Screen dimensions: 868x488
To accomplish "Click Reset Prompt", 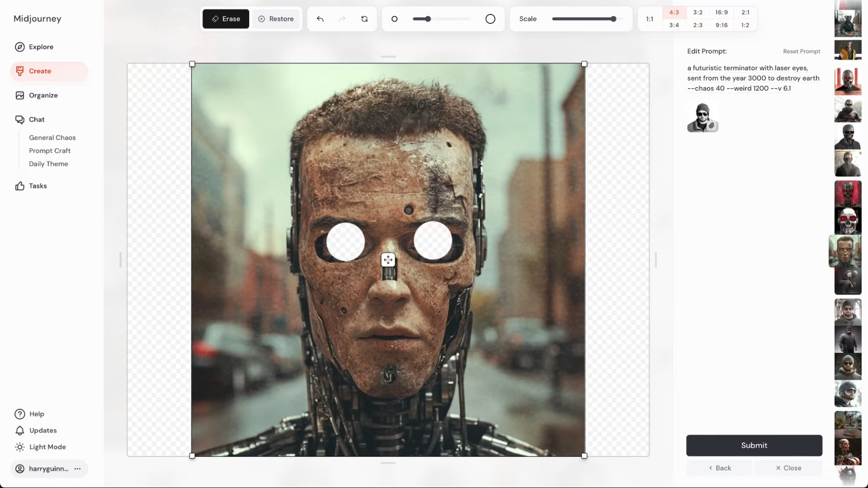I will pyautogui.click(x=801, y=51).
